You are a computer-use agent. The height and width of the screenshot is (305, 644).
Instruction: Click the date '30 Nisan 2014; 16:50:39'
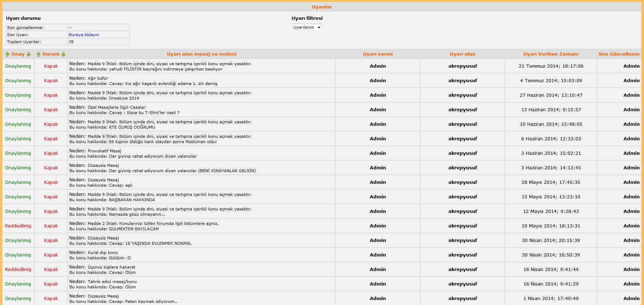coord(551,255)
